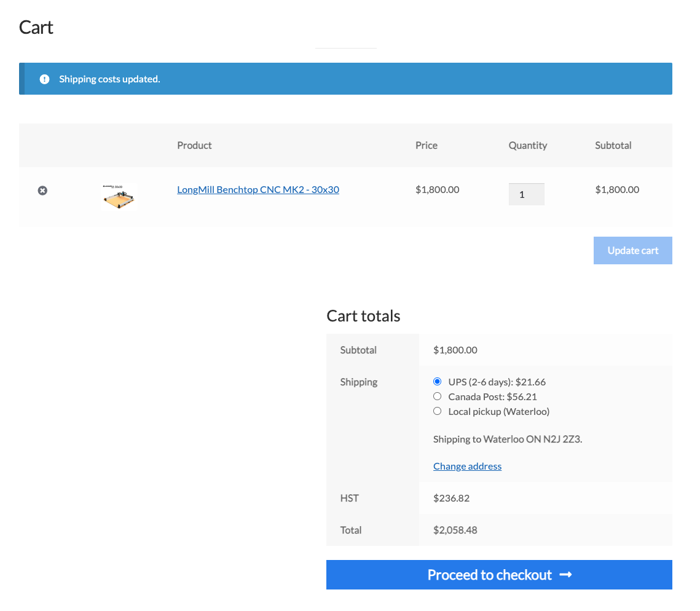Click the Cart page heading
Image resolution: width=700 pixels, height=611 pixels.
[35, 27]
